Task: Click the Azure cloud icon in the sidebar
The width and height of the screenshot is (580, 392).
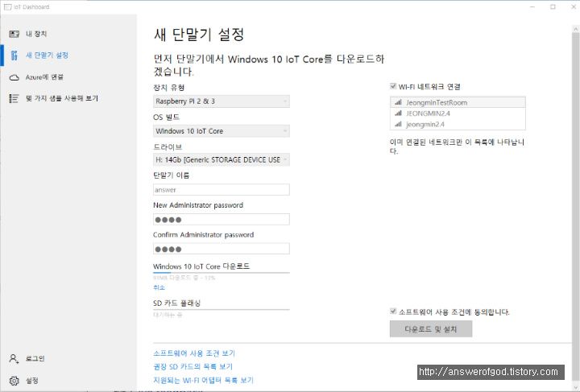Action: (x=14, y=77)
